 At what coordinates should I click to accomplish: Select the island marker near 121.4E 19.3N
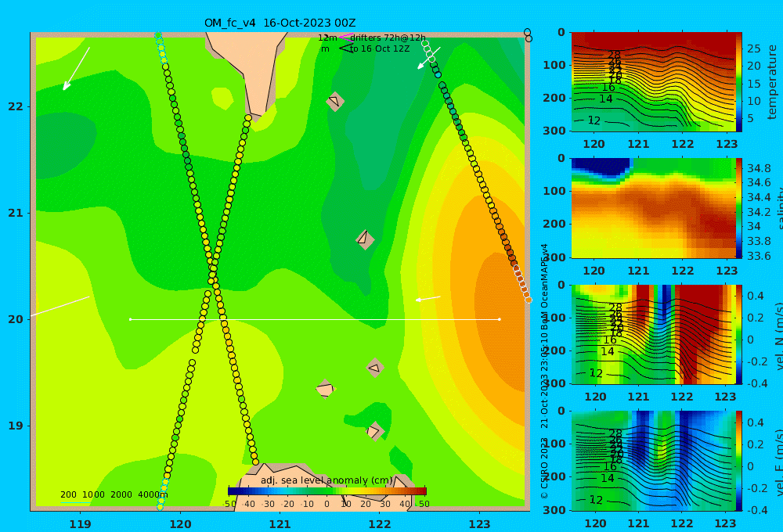click(x=326, y=389)
